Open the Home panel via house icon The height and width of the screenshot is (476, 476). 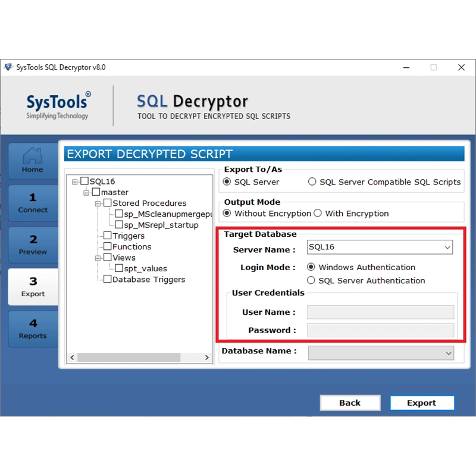pyautogui.click(x=33, y=160)
